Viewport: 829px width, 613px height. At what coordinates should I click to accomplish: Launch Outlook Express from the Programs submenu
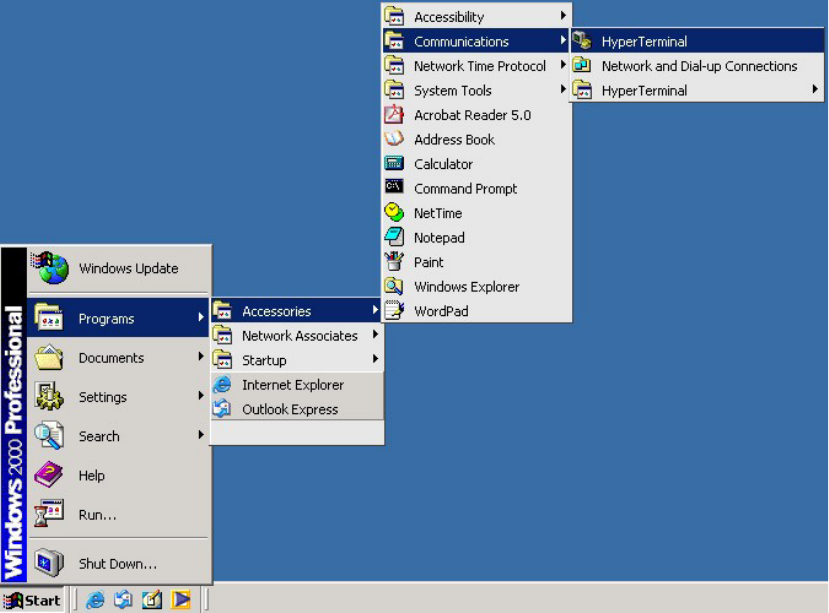(297, 409)
